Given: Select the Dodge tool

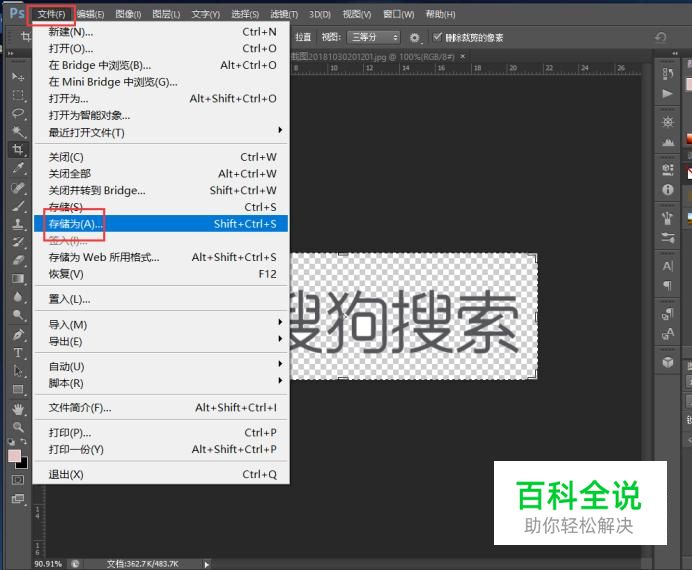Looking at the screenshot, I should 18,315.
